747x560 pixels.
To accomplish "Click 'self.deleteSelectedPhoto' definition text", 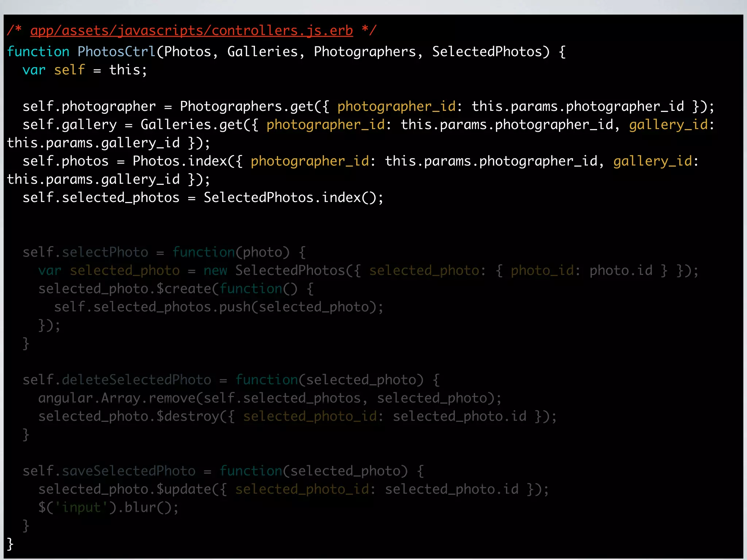I will coord(117,380).
